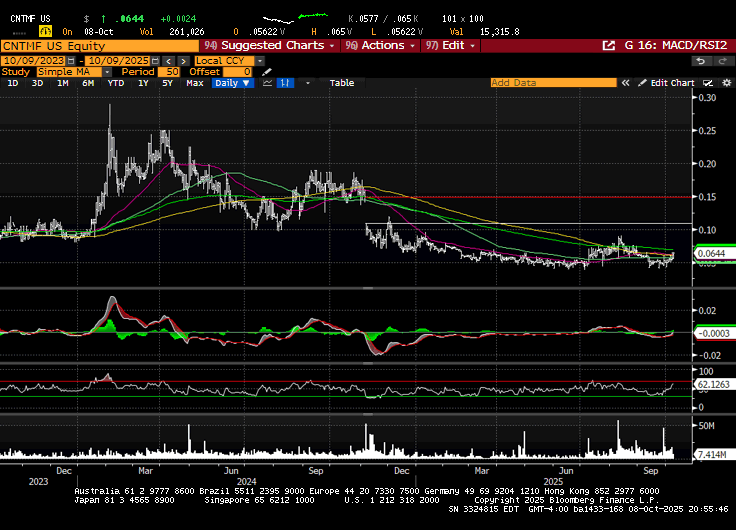
Task: Click the CNTMF US ticker header text
Action: [30, 19]
